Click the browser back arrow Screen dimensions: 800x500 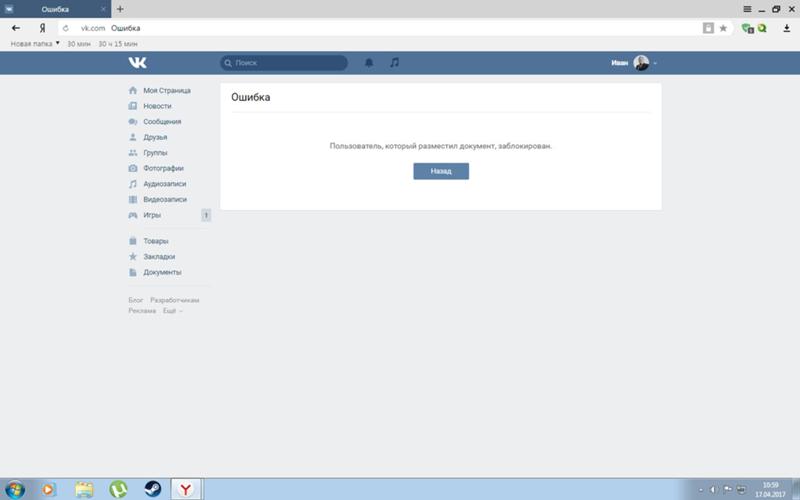pos(15,28)
